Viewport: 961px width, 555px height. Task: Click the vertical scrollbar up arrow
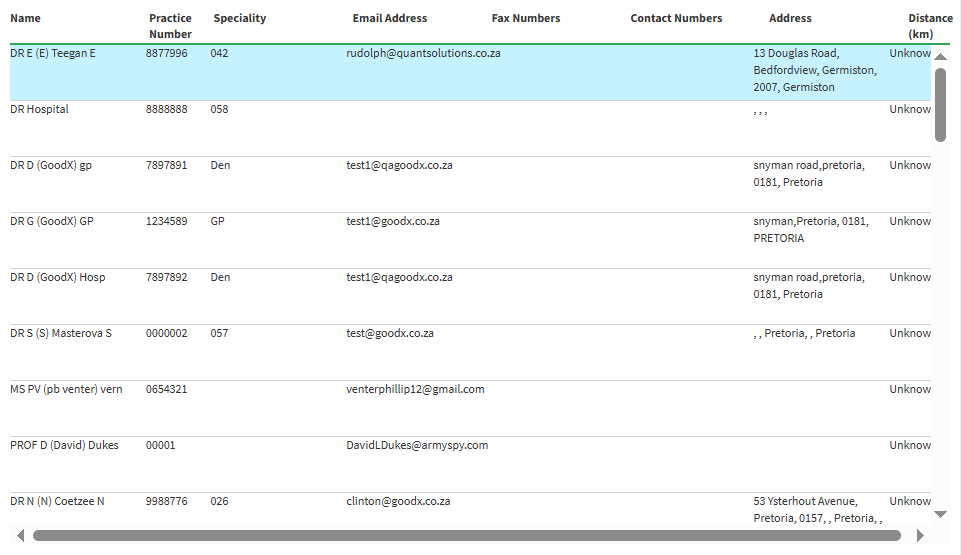click(x=940, y=57)
